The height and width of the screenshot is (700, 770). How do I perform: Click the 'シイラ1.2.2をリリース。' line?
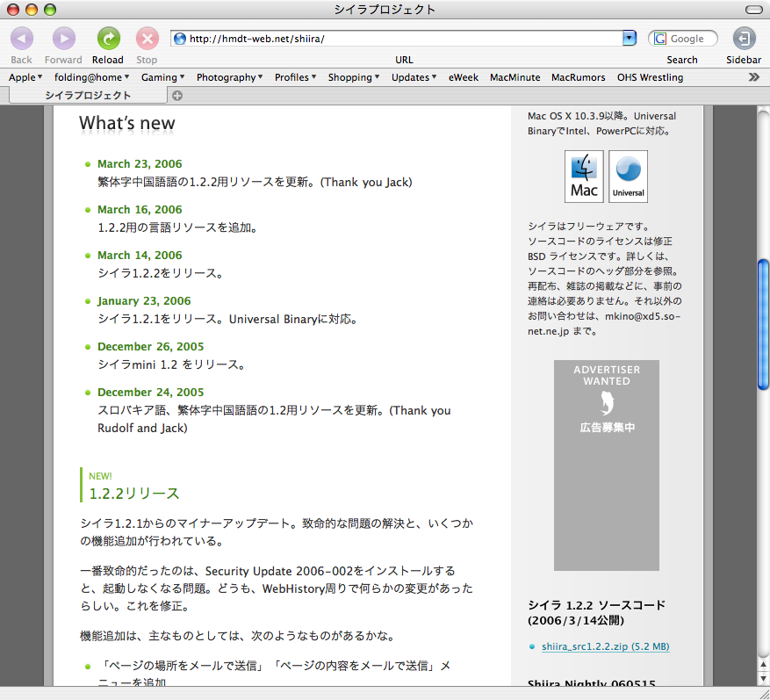pos(161,273)
